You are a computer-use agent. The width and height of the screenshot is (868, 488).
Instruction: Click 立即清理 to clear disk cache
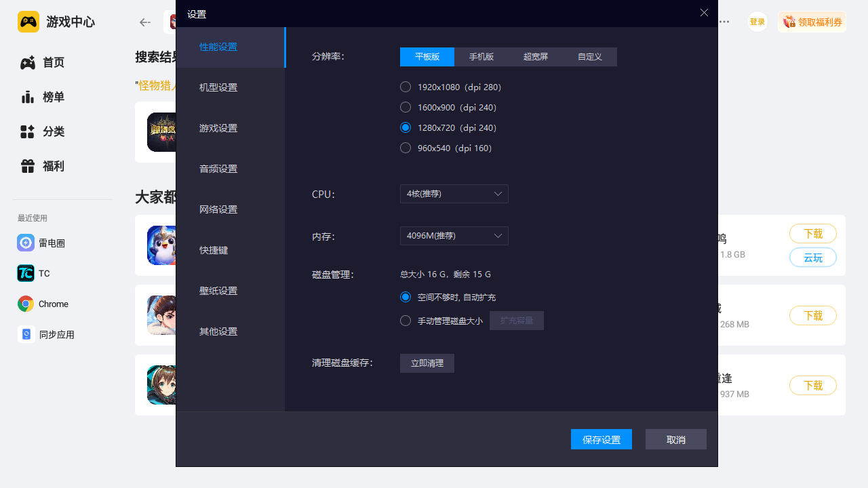pyautogui.click(x=427, y=363)
